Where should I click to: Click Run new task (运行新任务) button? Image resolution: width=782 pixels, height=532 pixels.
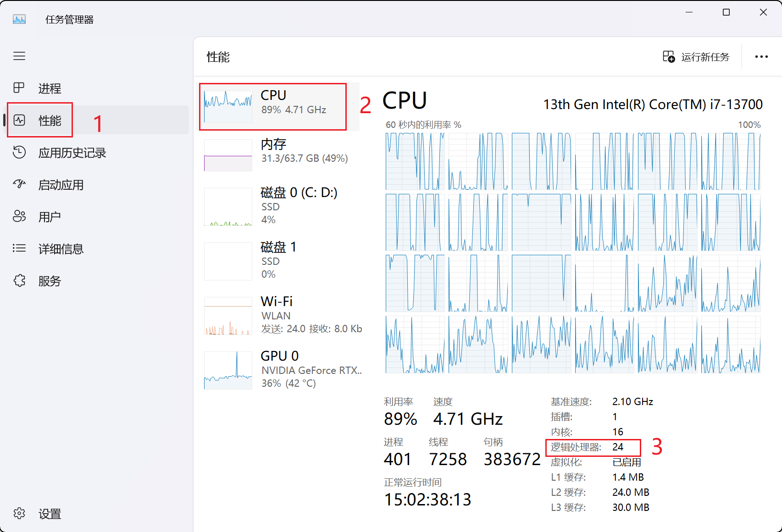point(696,57)
